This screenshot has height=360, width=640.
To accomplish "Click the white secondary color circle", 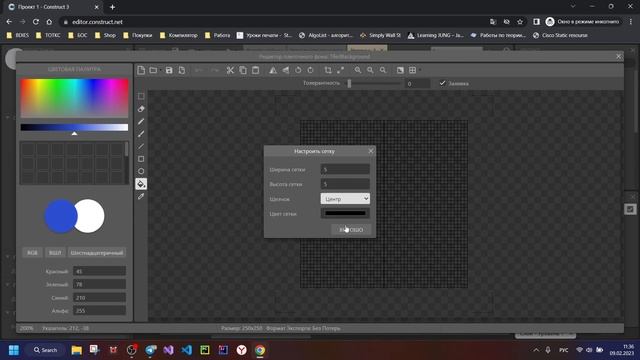I will click(91, 216).
